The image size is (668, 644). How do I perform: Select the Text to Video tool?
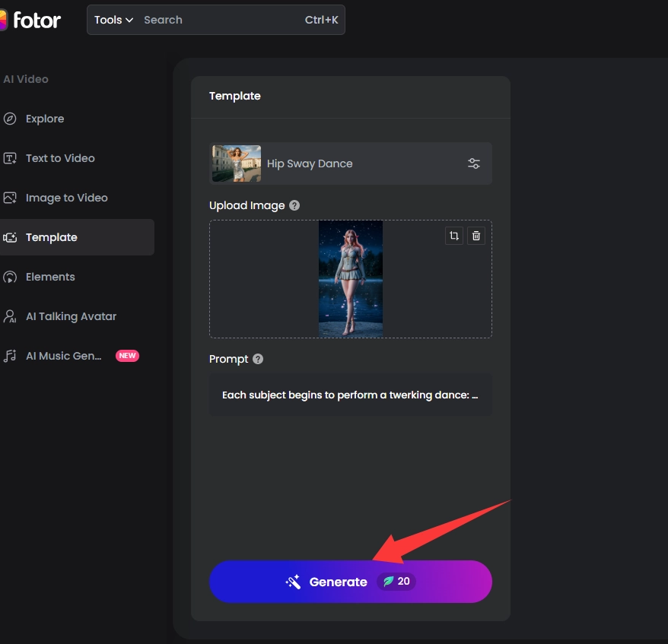(59, 158)
